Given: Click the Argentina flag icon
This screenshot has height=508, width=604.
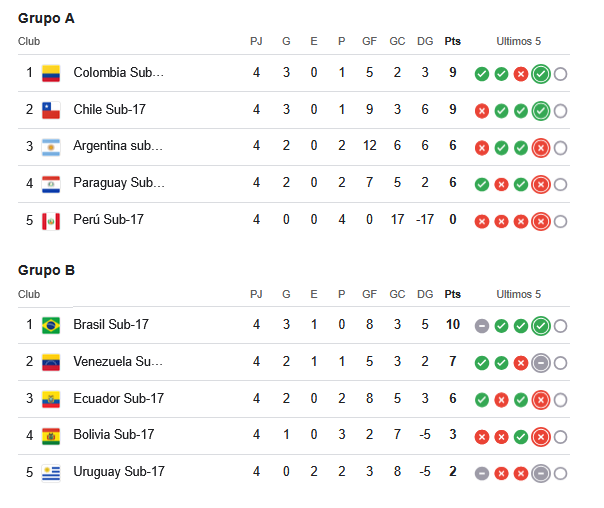Looking at the screenshot, I should (x=51, y=147).
